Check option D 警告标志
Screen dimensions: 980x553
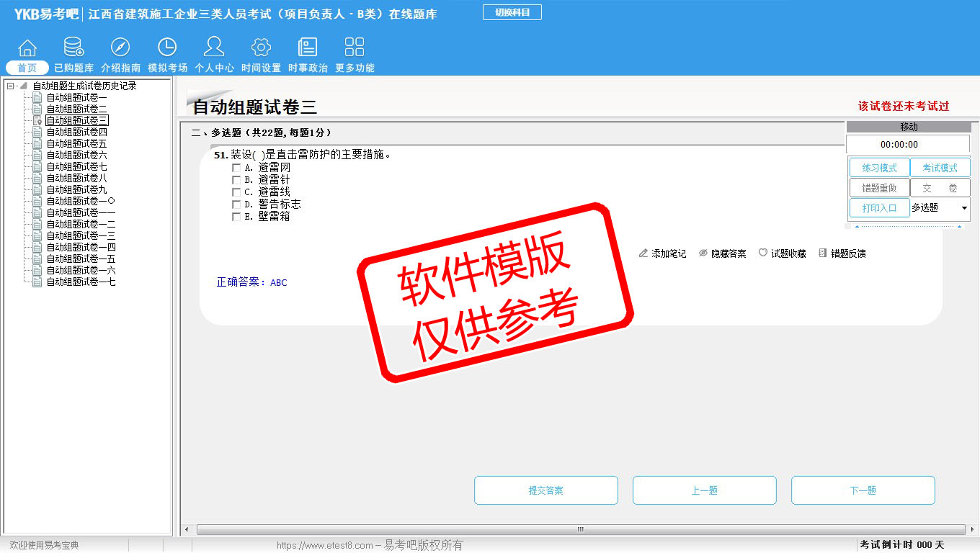(236, 204)
